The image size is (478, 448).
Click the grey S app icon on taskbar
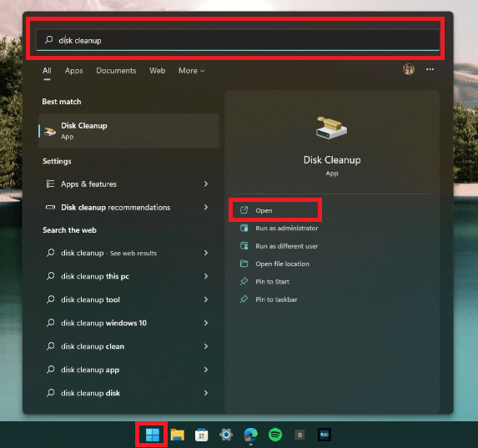tap(299, 435)
